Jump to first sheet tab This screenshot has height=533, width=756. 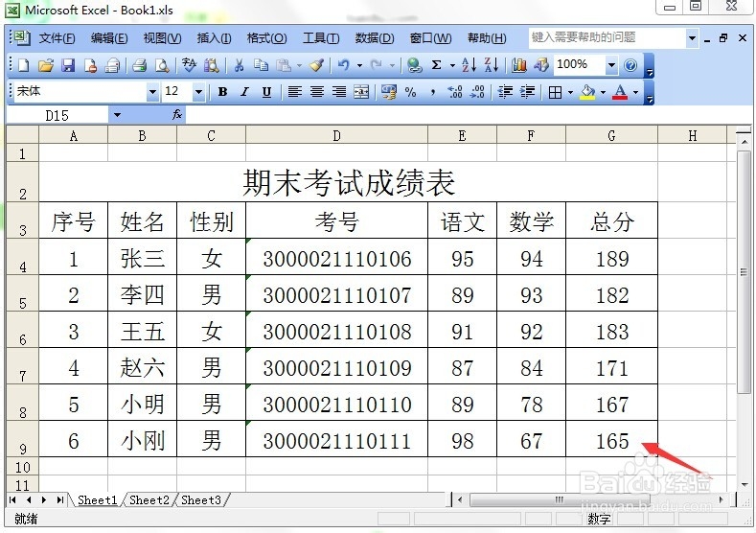pyautogui.click(x=13, y=499)
